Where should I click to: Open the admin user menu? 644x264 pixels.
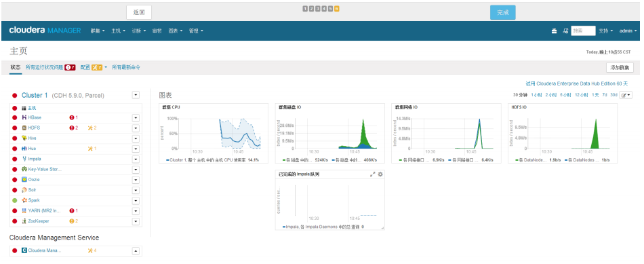tap(628, 31)
